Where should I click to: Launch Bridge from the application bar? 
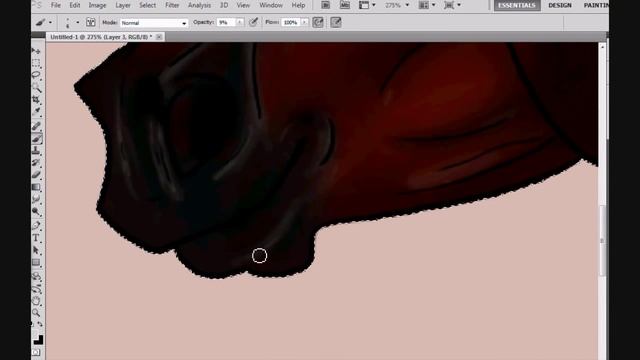pos(325,5)
